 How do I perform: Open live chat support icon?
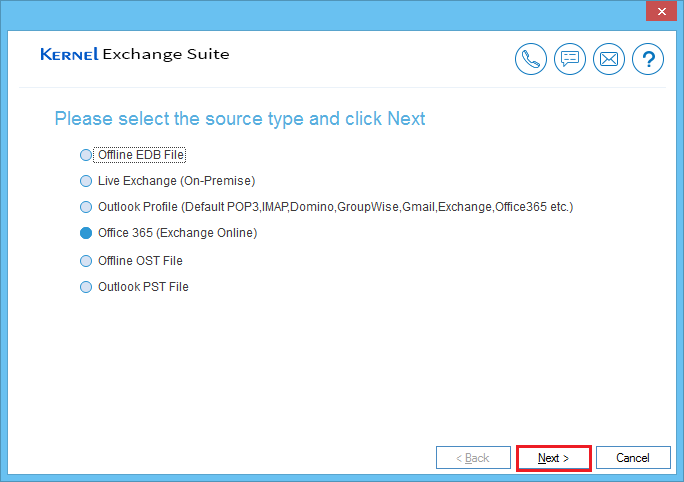click(x=570, y=59)
